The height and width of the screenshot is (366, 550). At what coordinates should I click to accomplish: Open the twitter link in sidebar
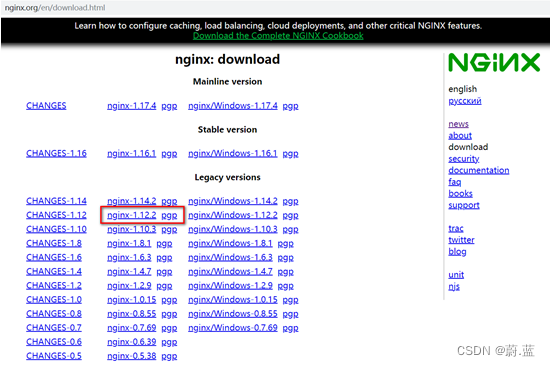[461, 240]
